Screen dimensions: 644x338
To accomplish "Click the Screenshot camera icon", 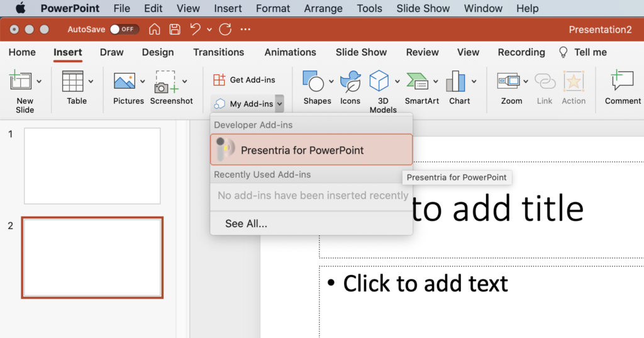I will tap(166, 82).
